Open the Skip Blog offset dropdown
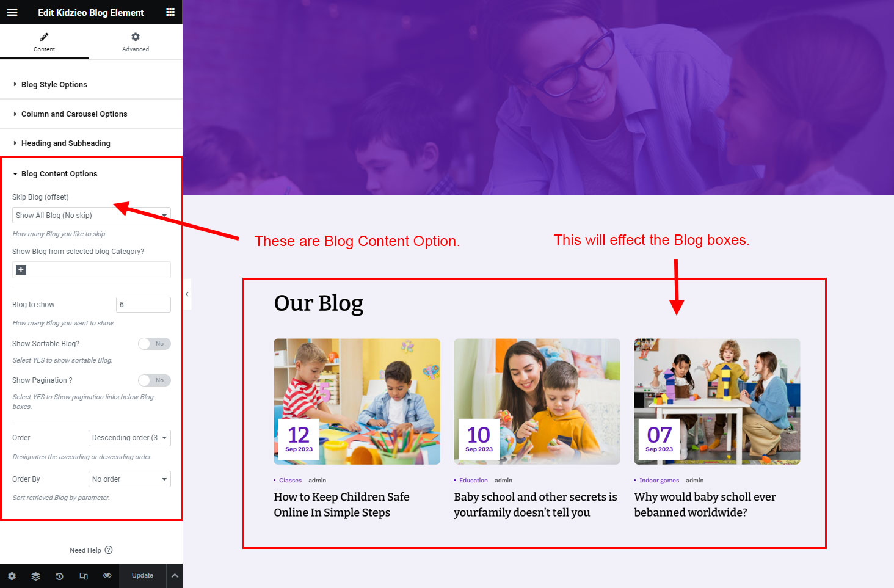The height and width of the screenshot is (588, 894). pyautogui.click(x=92, y=216)
